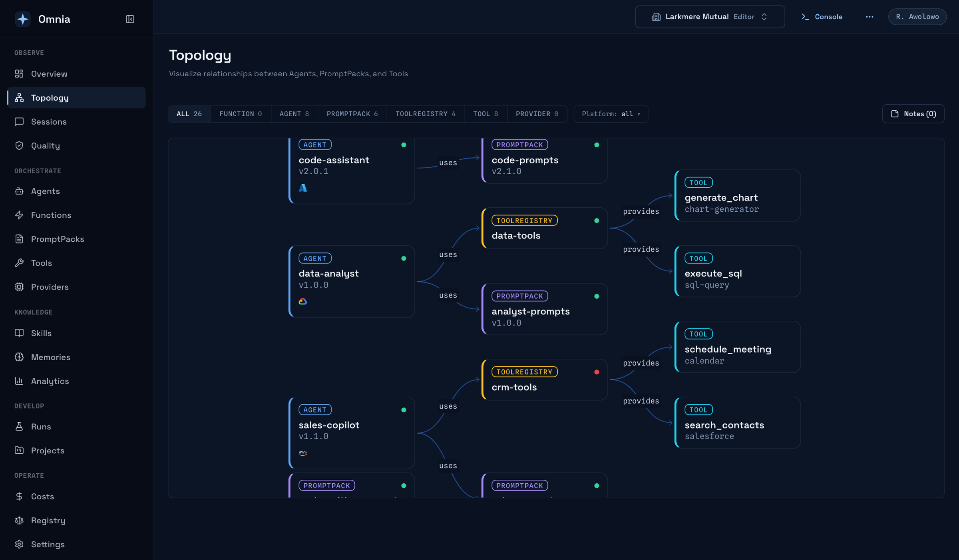The image size is (959, 560).
Task: Open Functions page
Action: [x=76, y=215]
